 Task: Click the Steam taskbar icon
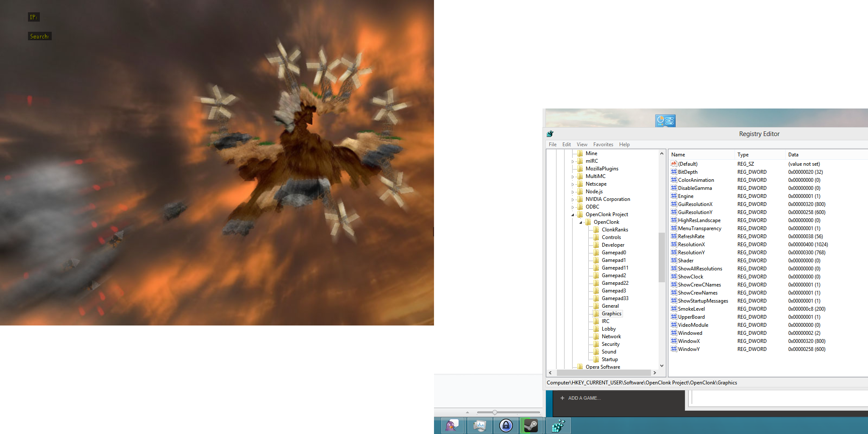(531, 425)
